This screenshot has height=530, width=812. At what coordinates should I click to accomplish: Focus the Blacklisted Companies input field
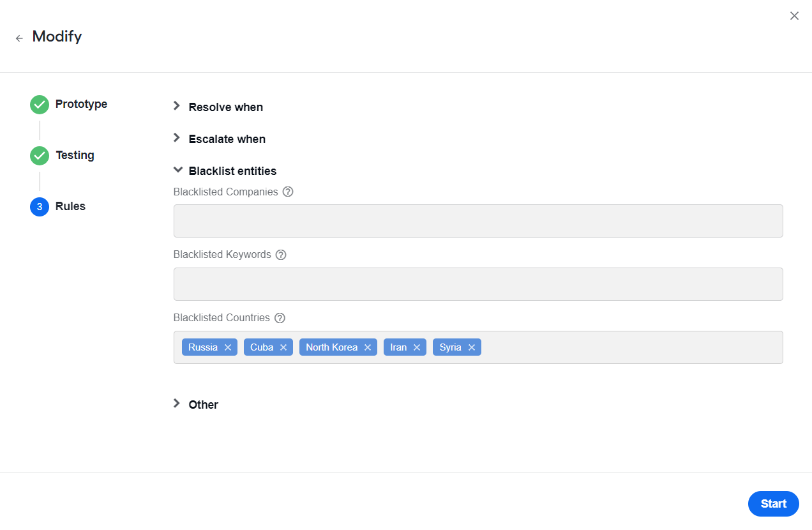(478, 221)
